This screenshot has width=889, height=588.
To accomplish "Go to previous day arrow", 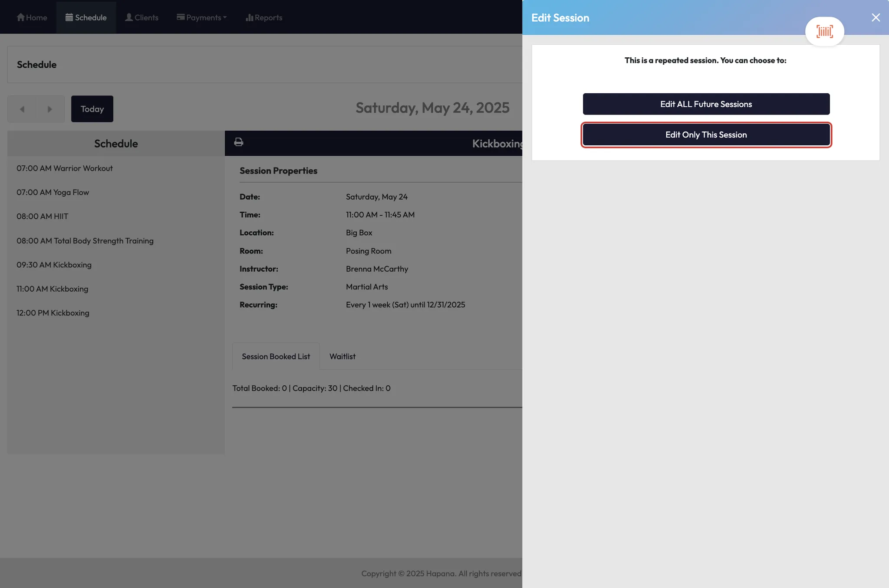I will click(22, 109).
